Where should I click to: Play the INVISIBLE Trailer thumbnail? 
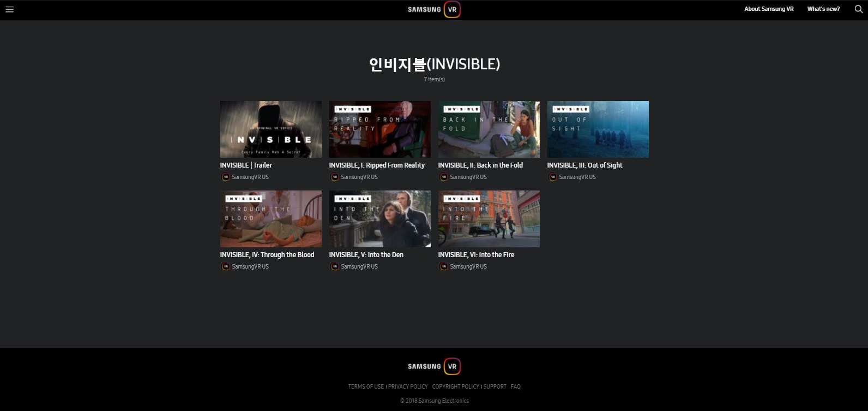pos(271,129)
